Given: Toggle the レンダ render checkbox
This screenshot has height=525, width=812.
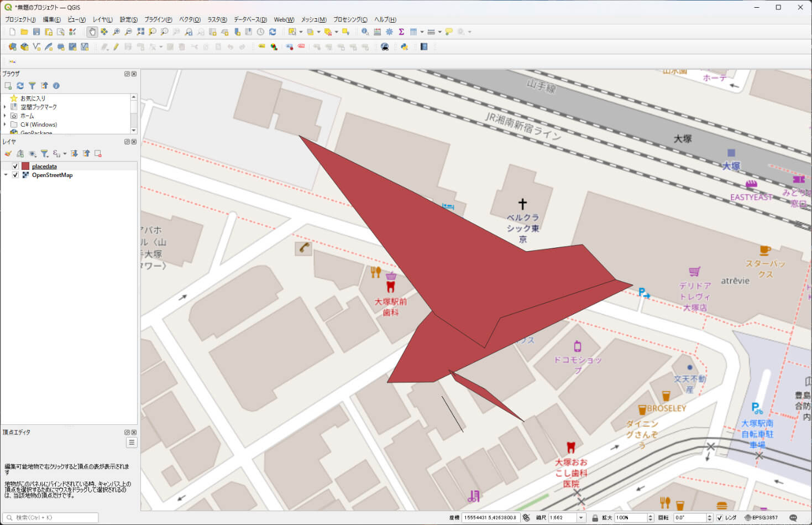Looking at the screenshot, I should [720, 518].
